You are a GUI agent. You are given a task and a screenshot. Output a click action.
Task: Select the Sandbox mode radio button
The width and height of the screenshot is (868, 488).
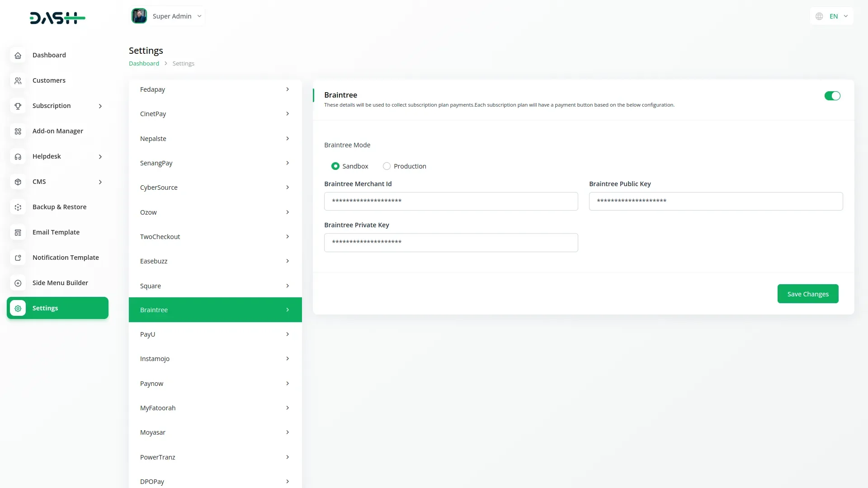(335, 166)
